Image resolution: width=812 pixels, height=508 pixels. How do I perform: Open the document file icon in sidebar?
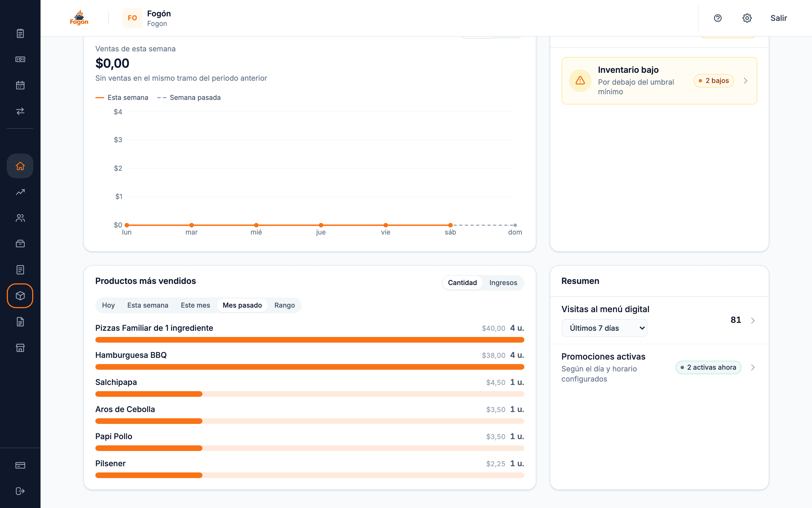20,322
